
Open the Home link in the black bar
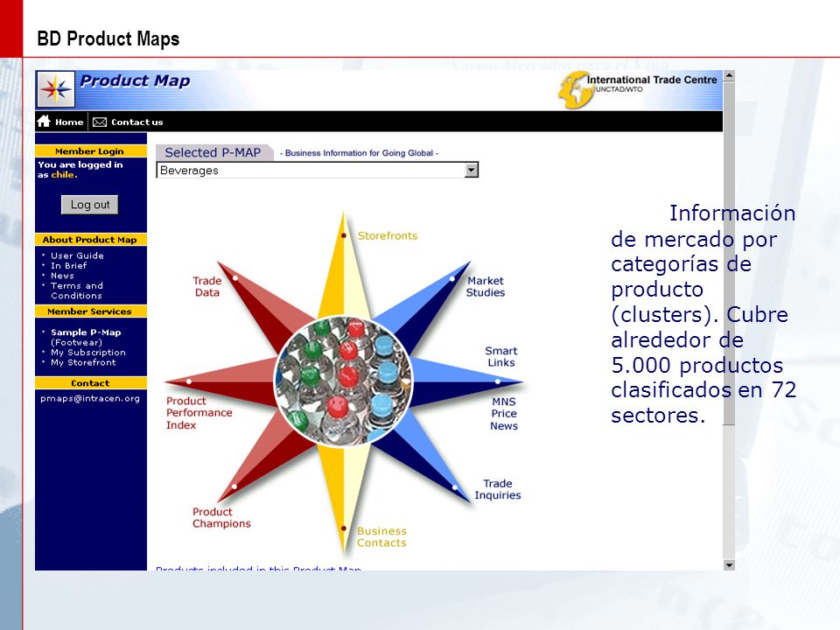[69, 122]
